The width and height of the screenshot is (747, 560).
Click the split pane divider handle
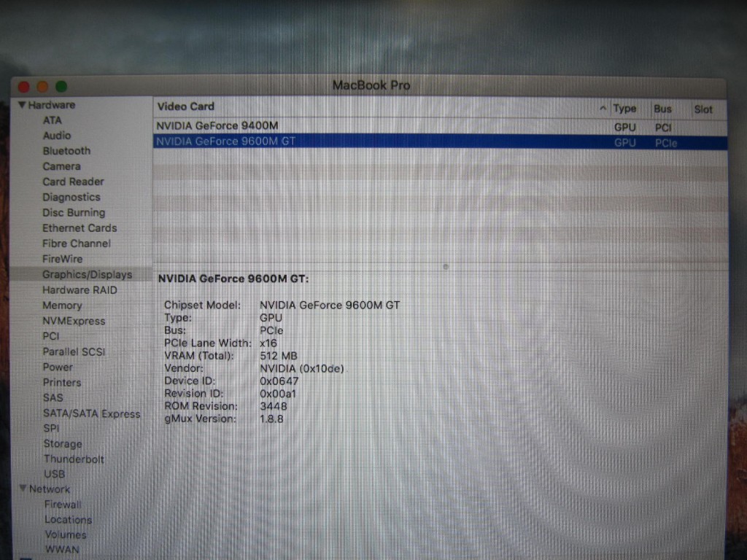coord(446,267)
